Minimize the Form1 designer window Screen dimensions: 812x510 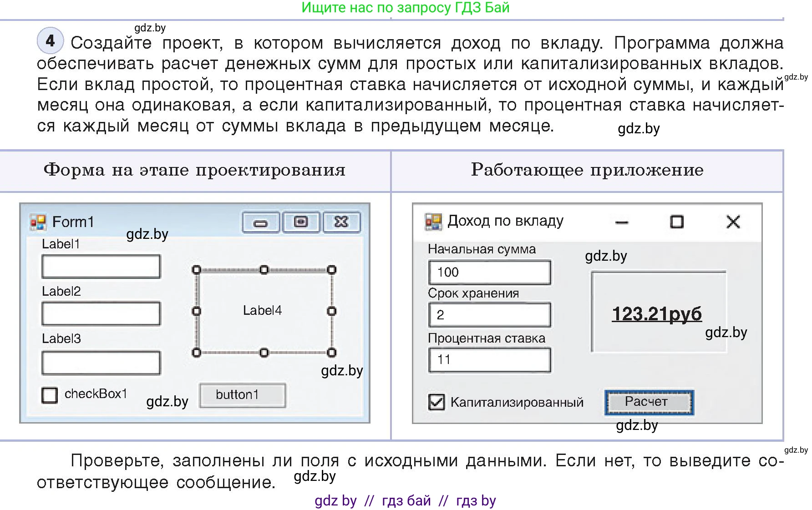click(261, 222)
